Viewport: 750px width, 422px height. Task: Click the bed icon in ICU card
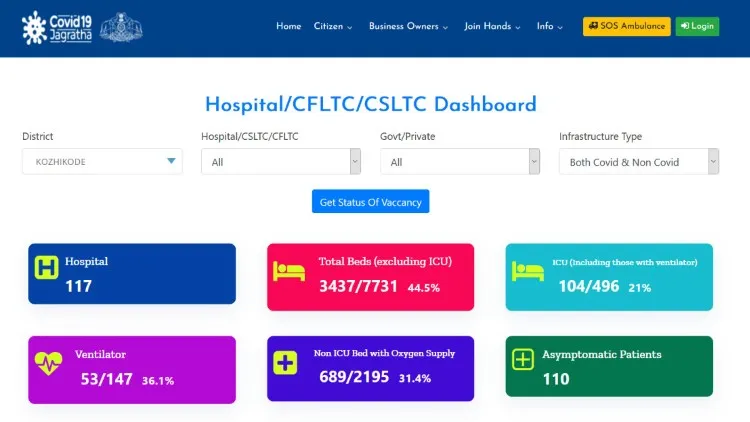[x=528, y=271]
